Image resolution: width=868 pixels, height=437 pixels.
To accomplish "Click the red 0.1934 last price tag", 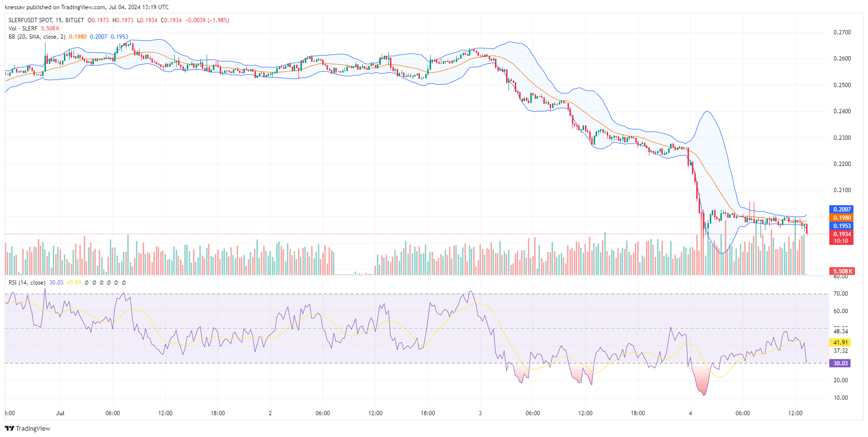I will 841,234.
